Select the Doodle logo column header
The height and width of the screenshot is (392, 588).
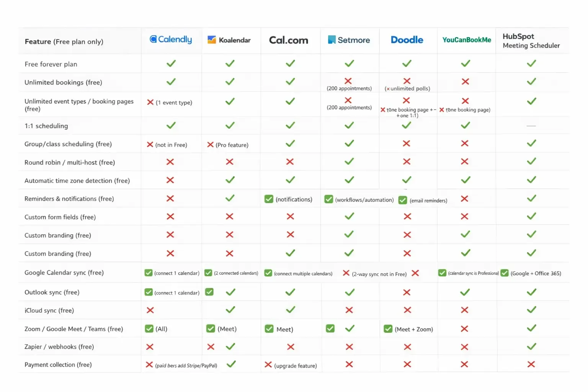click(407, 40)
